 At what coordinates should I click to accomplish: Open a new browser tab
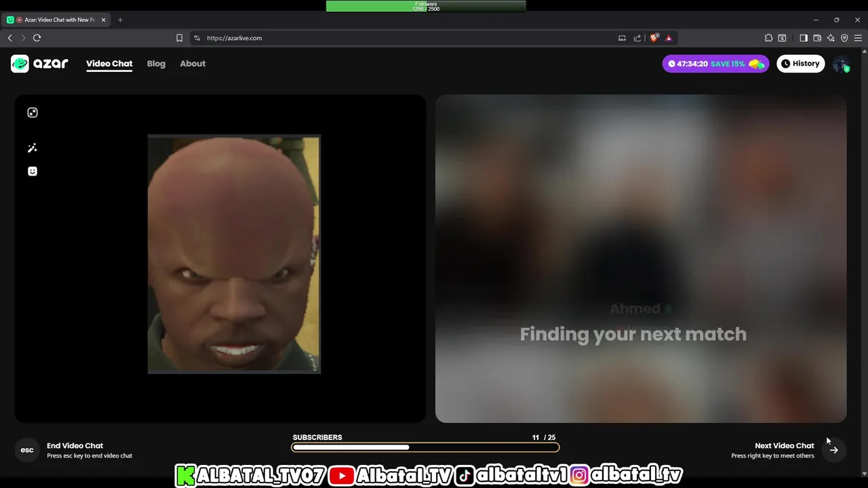click(120, 20)
